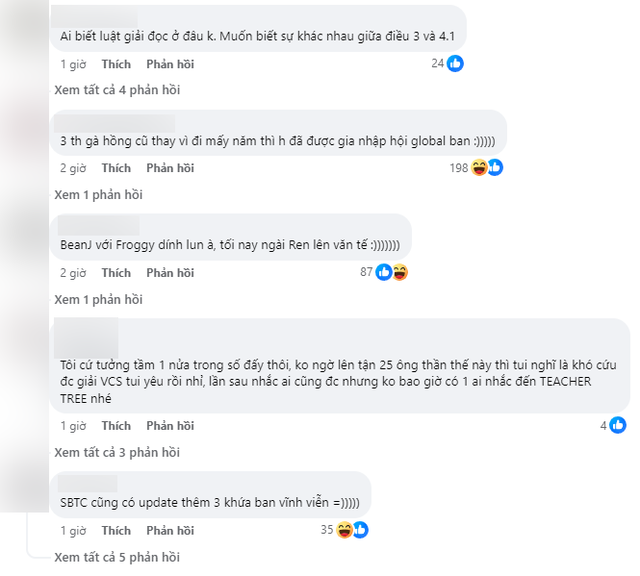
Task: Click reaction icons next to count 87
Action: pyautogui.click(x=391, y=272)
